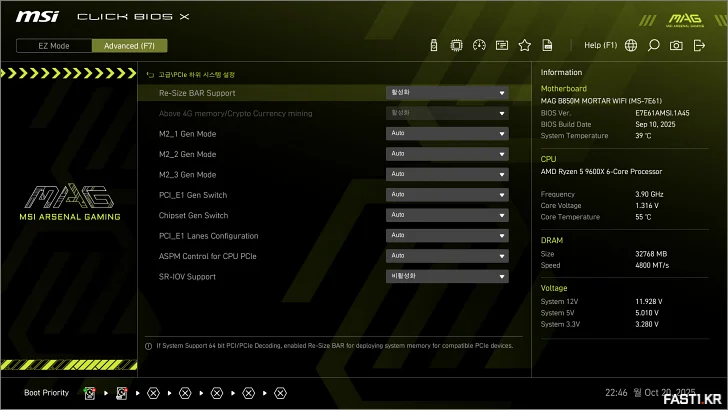Open the Re-Size BAR Support dropdown
The width and height of the screenshot is (728, 410).
click(447, 93)
